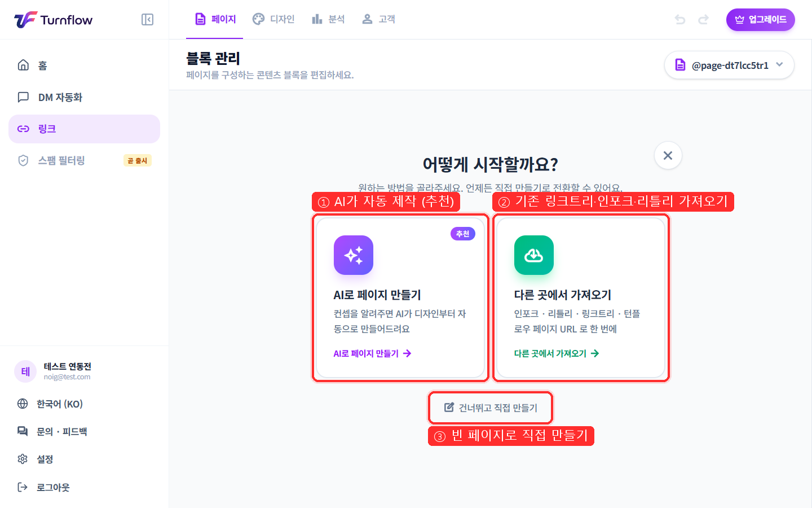812x508 pixels.
Task: Open the @page-dt7lcc5tr1 page dropdown
Action: click(x=729, y=65)
